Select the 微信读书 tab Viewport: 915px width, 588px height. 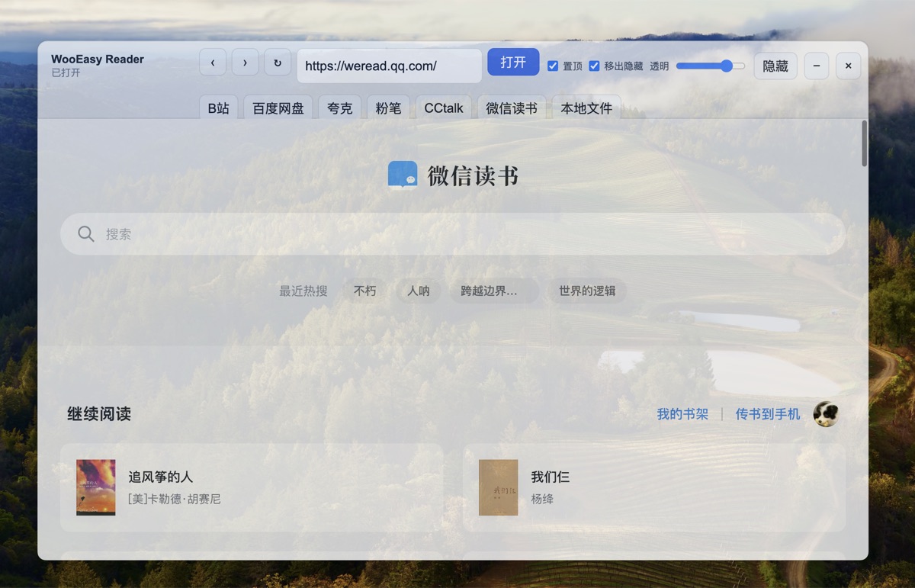pyautogui.click(x=512, y=108)
